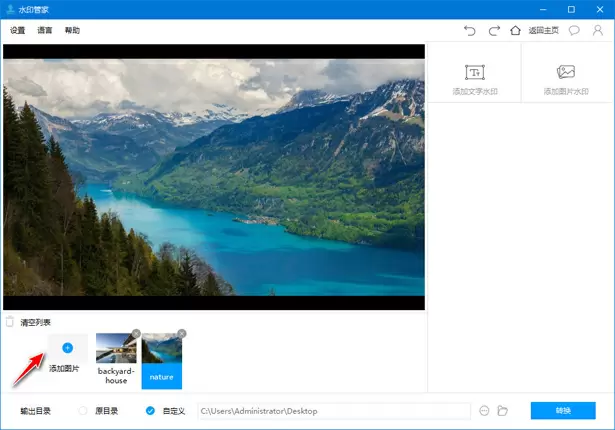Open the user account icon
The width and height of the screenshot is (615, 430).
point(598,31)
